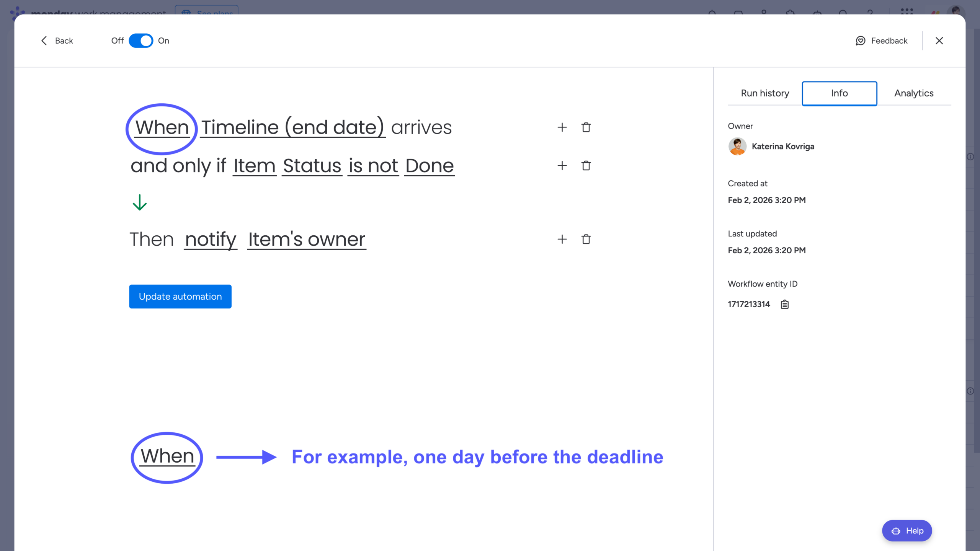Send feedback via the Feedback link

tap(881, 41)
